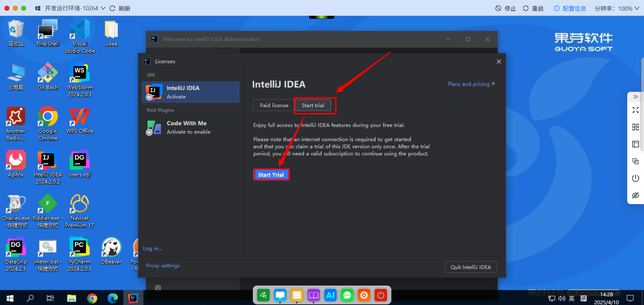
Task: Open the Windows Start menu
Action: (10, 298)
